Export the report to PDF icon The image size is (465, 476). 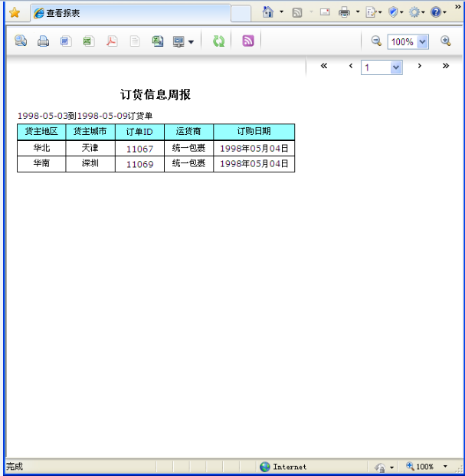pyautogui.click(x=112, y=41)
